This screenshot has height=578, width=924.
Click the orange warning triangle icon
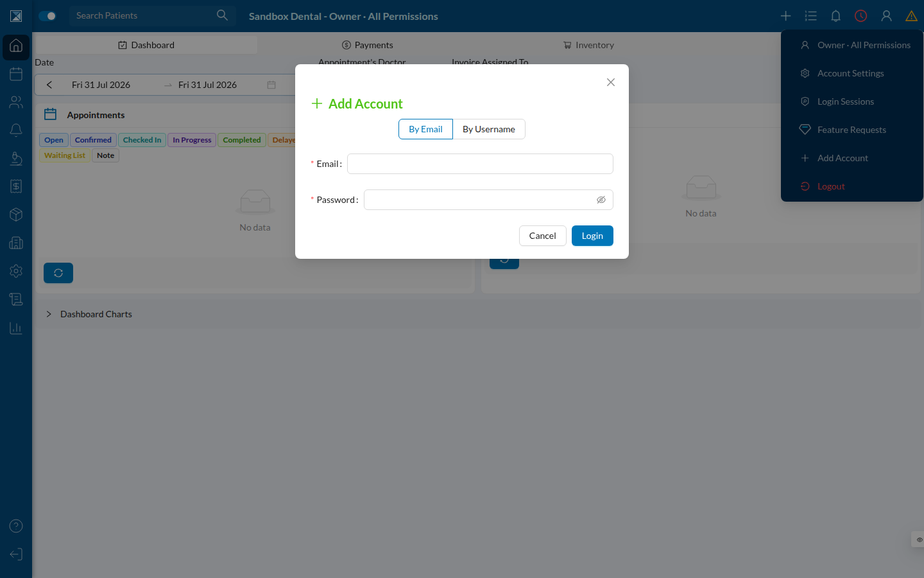coord(911,16)
